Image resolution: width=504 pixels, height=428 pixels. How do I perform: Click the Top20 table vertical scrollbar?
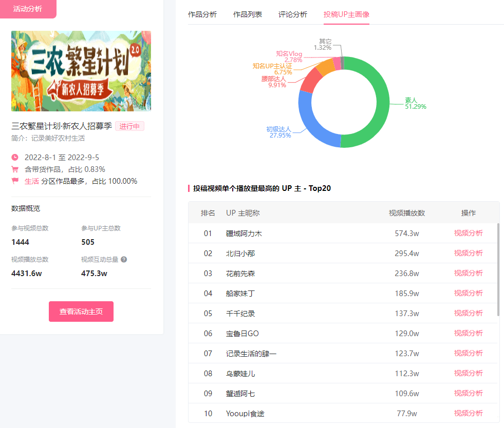pyautogui.click(x=498, y=269)
